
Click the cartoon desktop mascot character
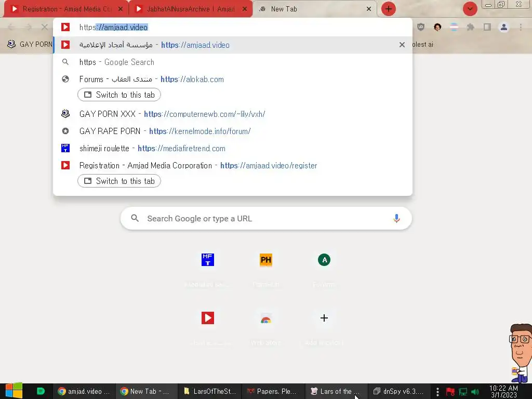tap(520, 353)
